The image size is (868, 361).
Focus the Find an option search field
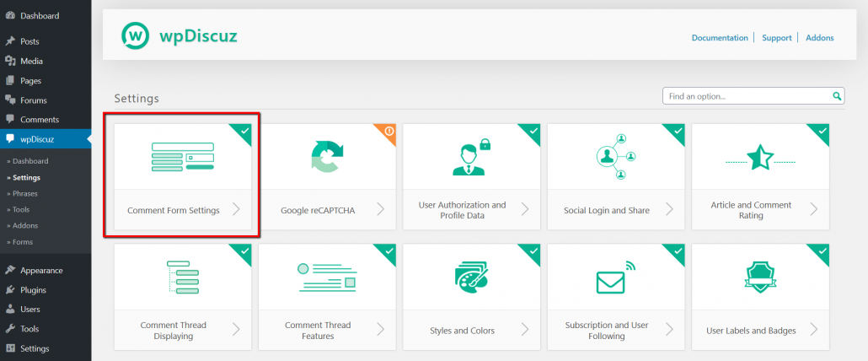(x=753, y=96)
